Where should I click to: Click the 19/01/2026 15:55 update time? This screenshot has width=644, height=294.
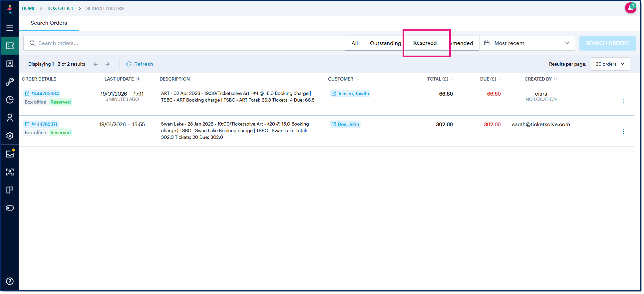tap(122, 125)
